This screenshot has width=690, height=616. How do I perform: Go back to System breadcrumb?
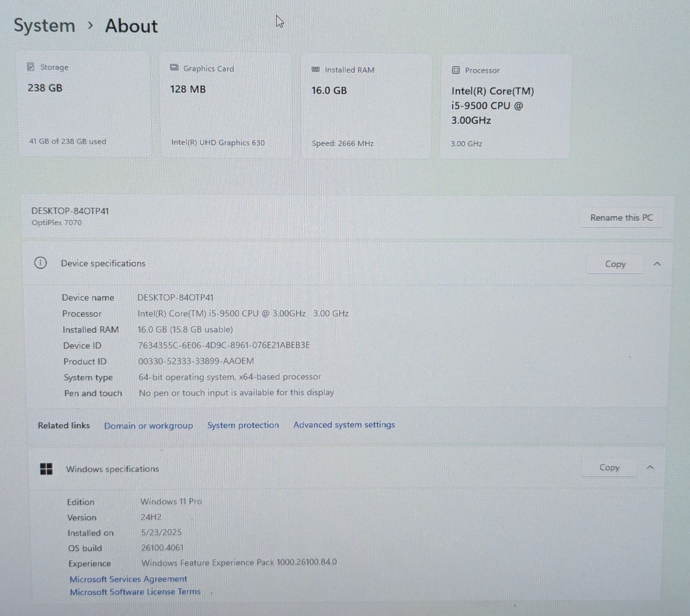[x=44, y=25]
